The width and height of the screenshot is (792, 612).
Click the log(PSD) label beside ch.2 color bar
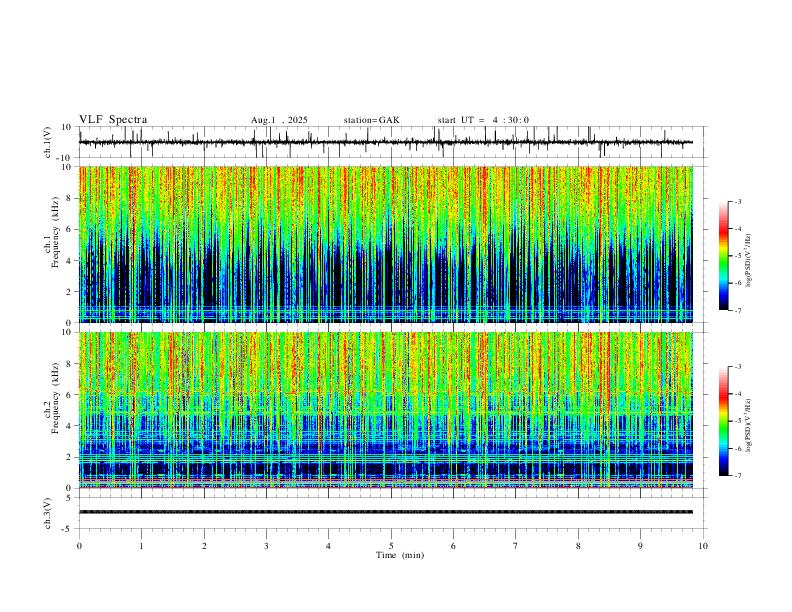tap(749, 426)
